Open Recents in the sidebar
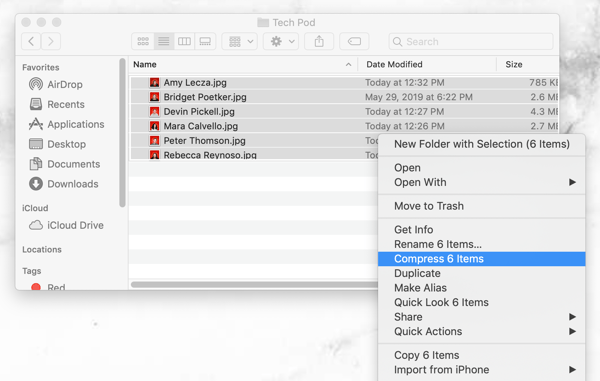Viewport: 600px width, 381px height. pyautogui.click(x=57, y=104)
